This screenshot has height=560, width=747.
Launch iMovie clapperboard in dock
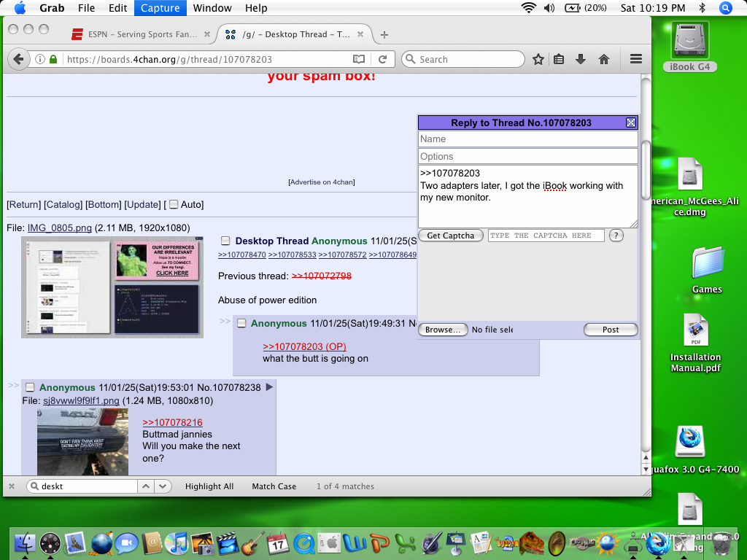pos(228,544)
